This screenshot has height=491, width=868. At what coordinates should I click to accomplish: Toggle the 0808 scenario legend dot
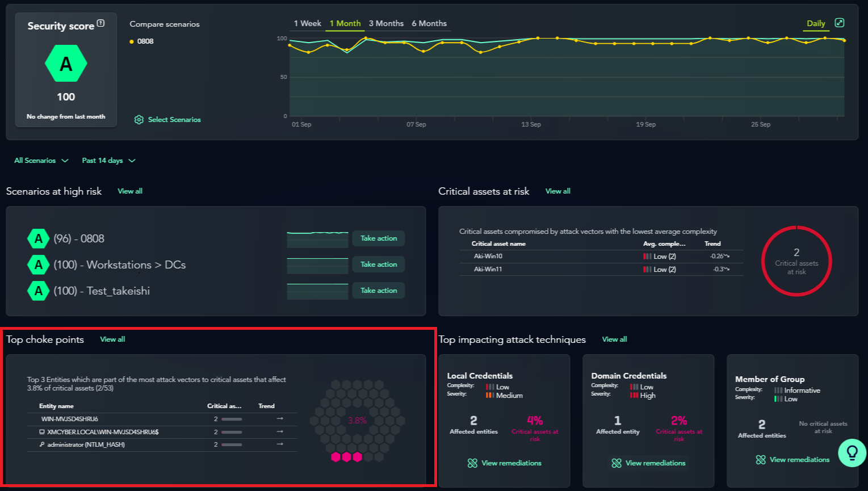point(132,41)
